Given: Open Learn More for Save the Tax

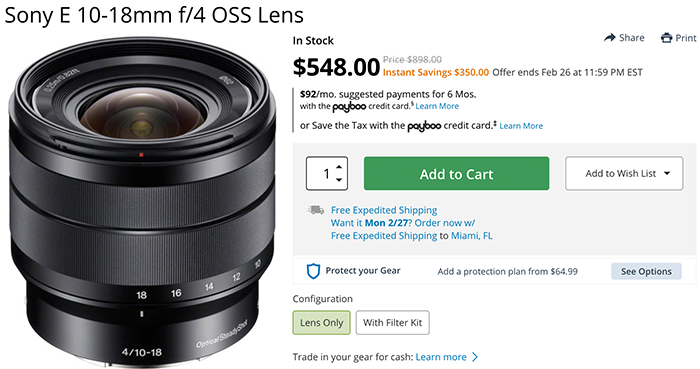Looking at the screenshot, I should (x=521, y=126).
